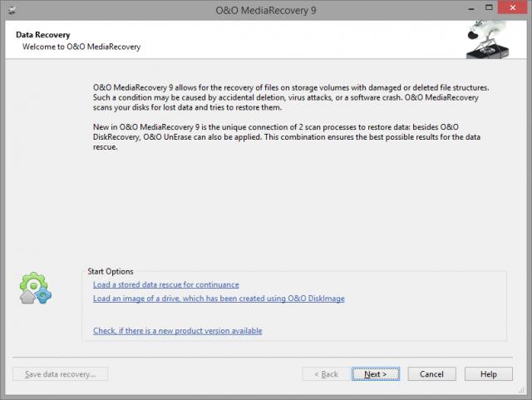
Task: Click the paragraph starting 'New in O&O MediaRecovery 9'
Action: 286,137
